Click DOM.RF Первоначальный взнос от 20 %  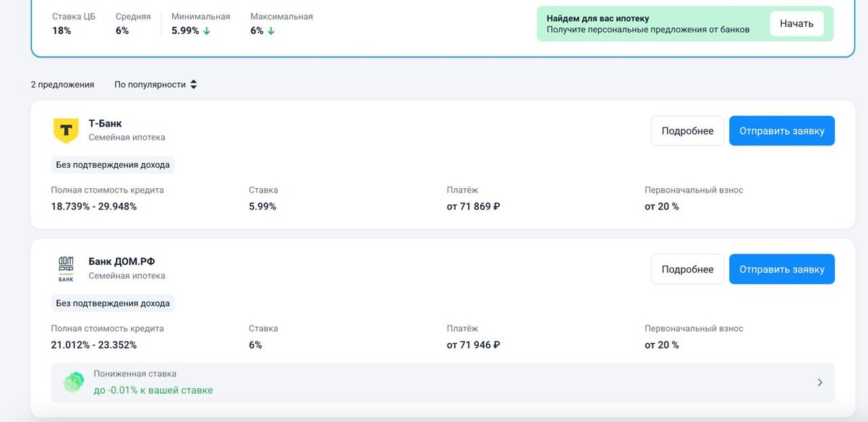(x=662, y=345)
